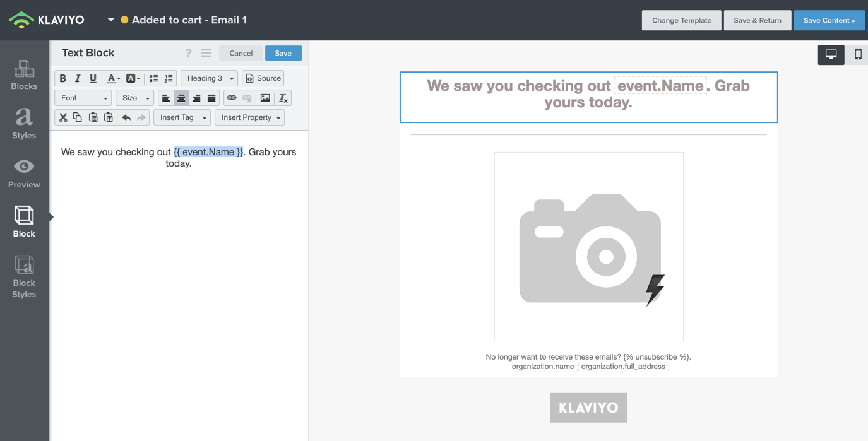Undo the last edit
Screen dimensions: 868x441
[x=126, y=117]
